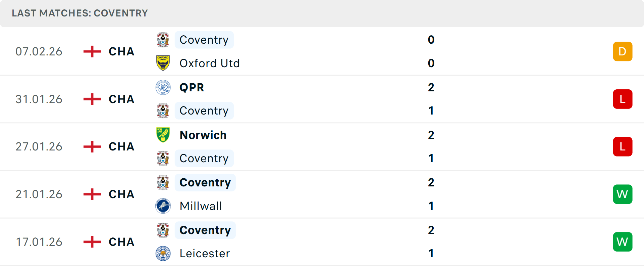Click green W badge for Millwall match
Image resolution: width=644 pixels, height=266 pixels.
(x=623, y=194)
